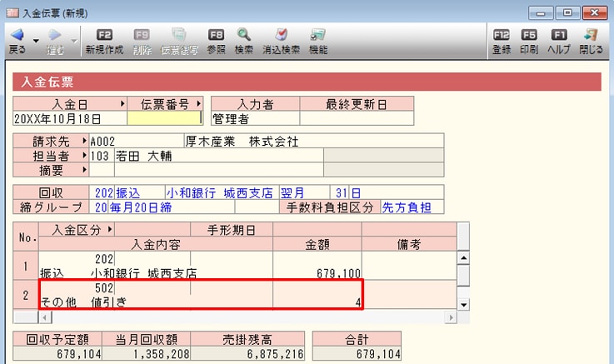Click the 合計 total value 679,104
This screenshot has height=364, width=614.
pos(378,354)
